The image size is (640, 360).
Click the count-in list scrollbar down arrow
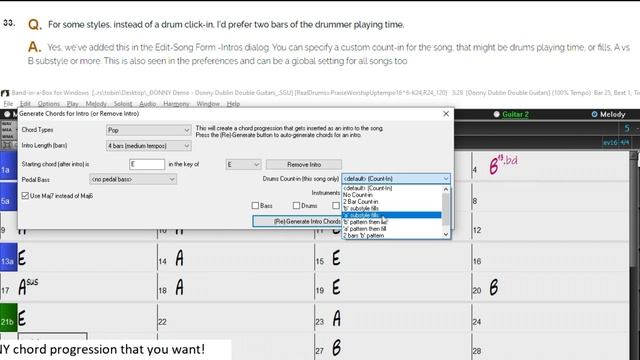click(x=446, y=234)
